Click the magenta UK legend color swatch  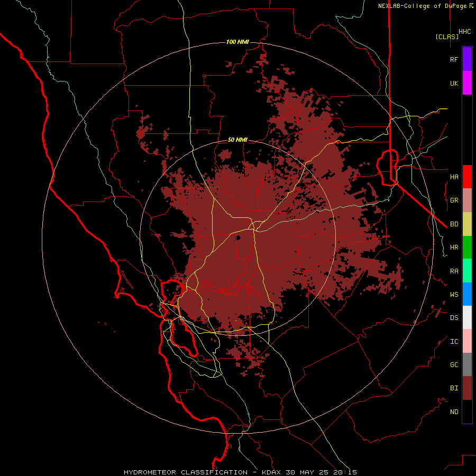467,83
